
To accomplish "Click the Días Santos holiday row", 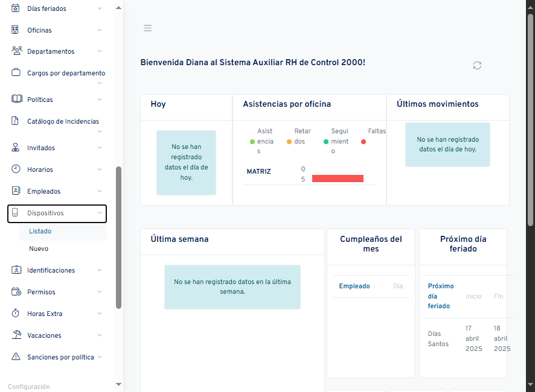I will [x=469, y=338].
